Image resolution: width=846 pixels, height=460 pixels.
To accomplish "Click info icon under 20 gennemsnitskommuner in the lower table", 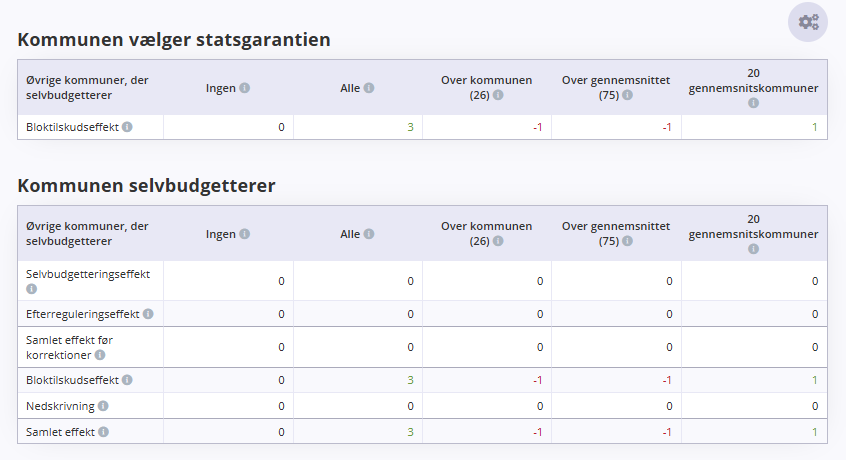I will (x=753, y=249).
